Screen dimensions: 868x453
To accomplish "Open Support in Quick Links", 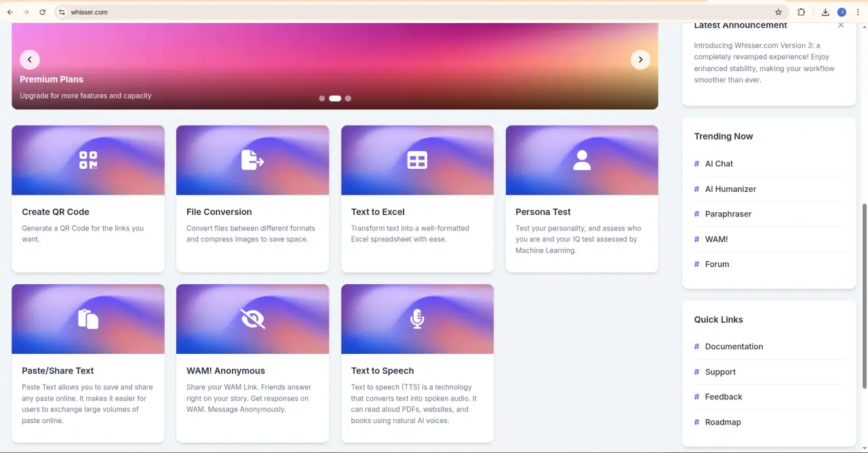I will (x=720, y=372).
